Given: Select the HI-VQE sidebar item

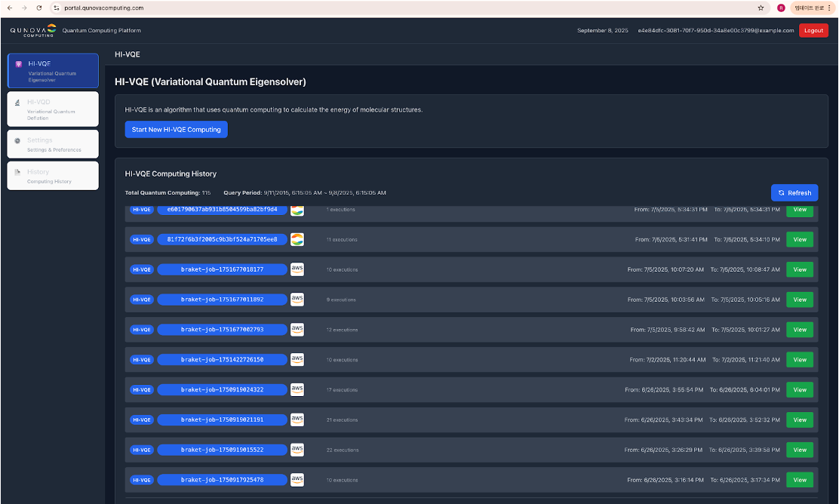Looking at the screenshot, I should [x=53, y=71].
